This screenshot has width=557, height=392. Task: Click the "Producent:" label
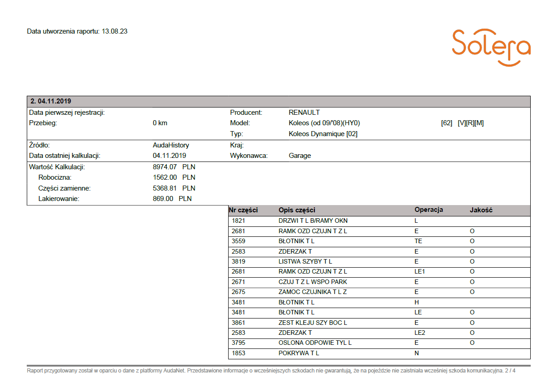point(246,113)
